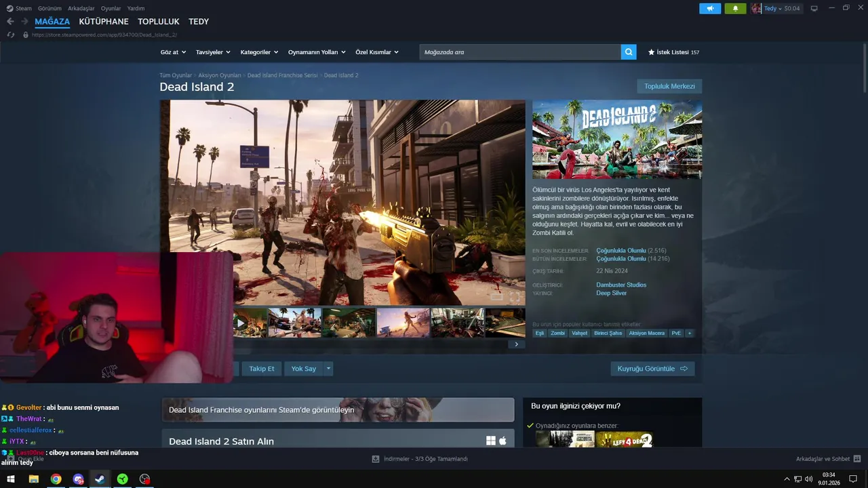Click the Left 4 Dead 2 similar game thumbnail

625,439
